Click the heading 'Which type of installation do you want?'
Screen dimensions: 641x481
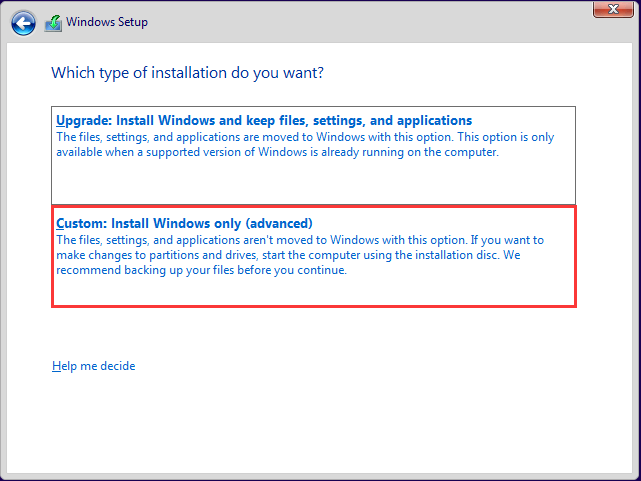point(187,73)
